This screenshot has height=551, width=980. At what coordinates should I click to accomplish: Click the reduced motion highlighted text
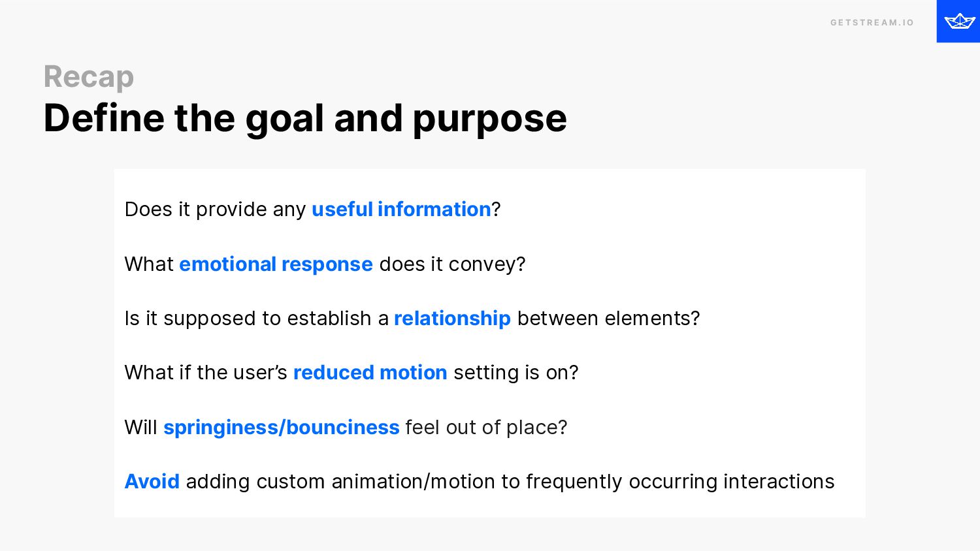[x=370, y=373]
